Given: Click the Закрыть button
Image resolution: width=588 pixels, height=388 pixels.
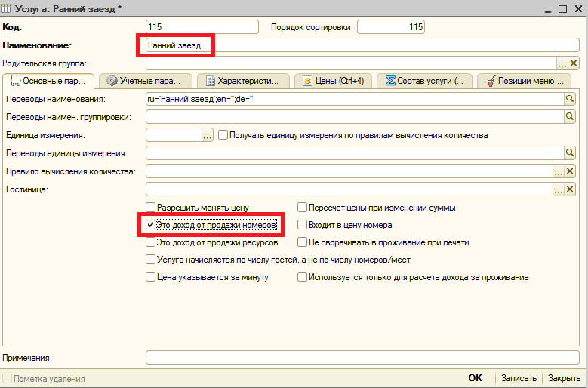Looking at the screenshot, I should click(564, 378).
